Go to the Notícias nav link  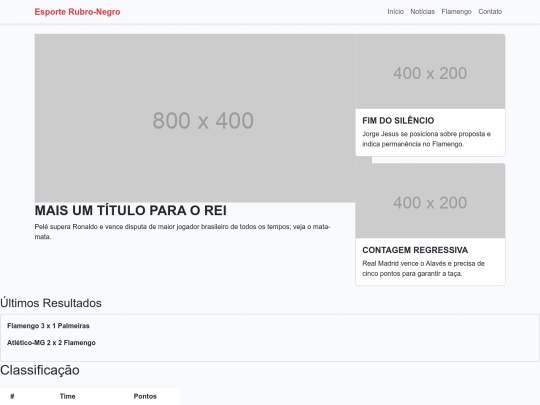[x=423, y=12]
